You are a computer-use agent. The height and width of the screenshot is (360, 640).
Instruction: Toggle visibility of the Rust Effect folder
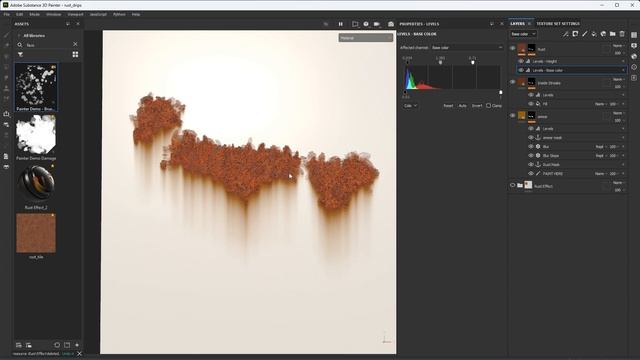pyautogui.click(x=513, y=185)
